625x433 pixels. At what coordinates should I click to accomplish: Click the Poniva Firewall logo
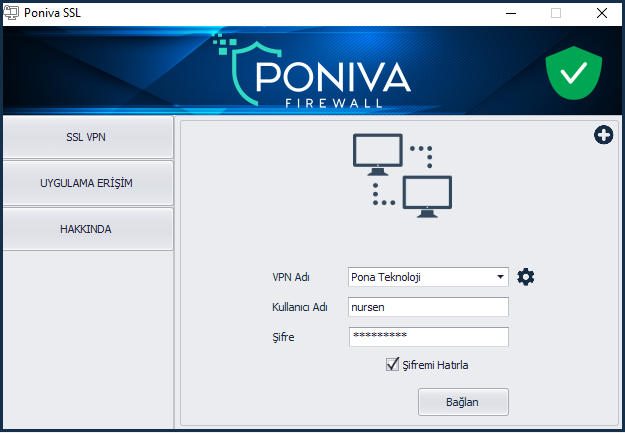[312, 71]
